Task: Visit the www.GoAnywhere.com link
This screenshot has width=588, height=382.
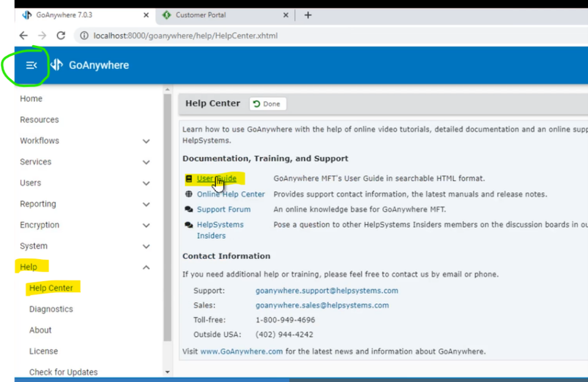Action: point(242,351)
